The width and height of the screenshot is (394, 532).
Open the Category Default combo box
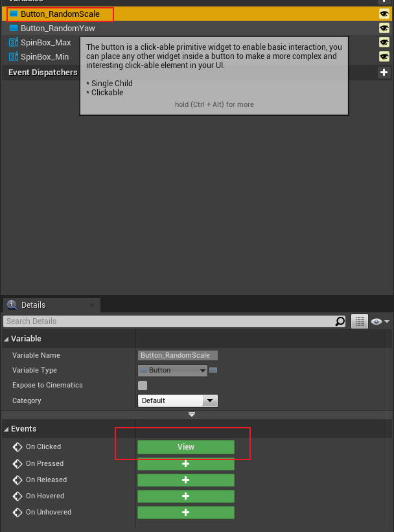pyautogui.click(x=178, y=400)
